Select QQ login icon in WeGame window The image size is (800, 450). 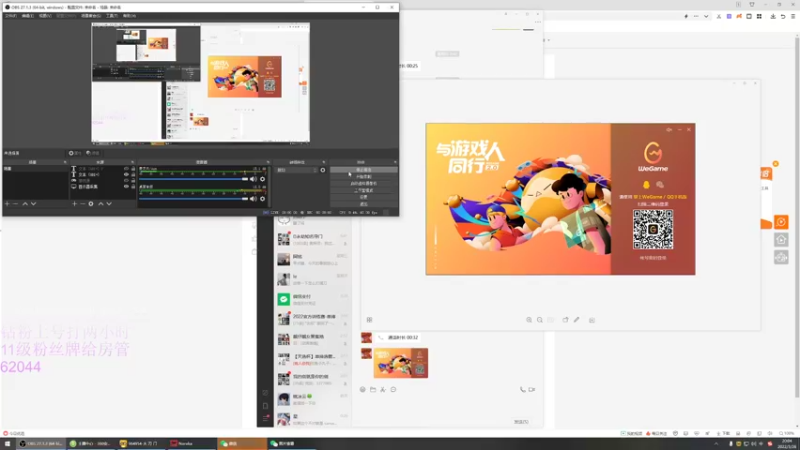646,185
